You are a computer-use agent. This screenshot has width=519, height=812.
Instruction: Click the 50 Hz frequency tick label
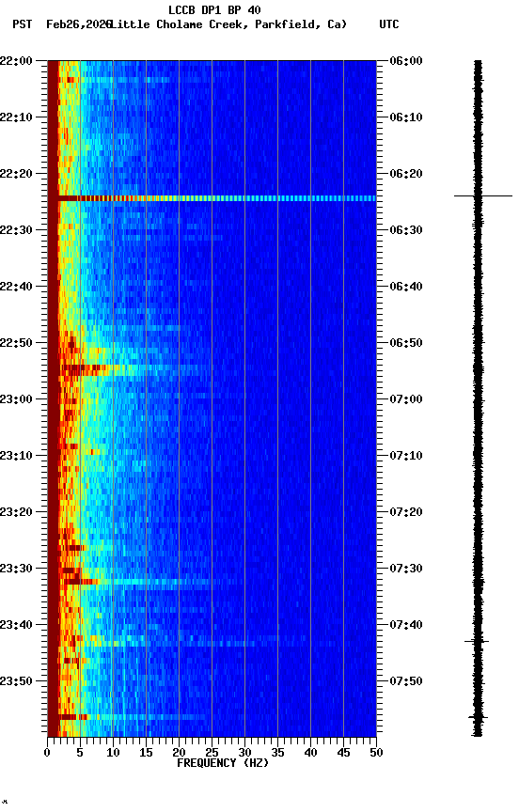point(376,753)
